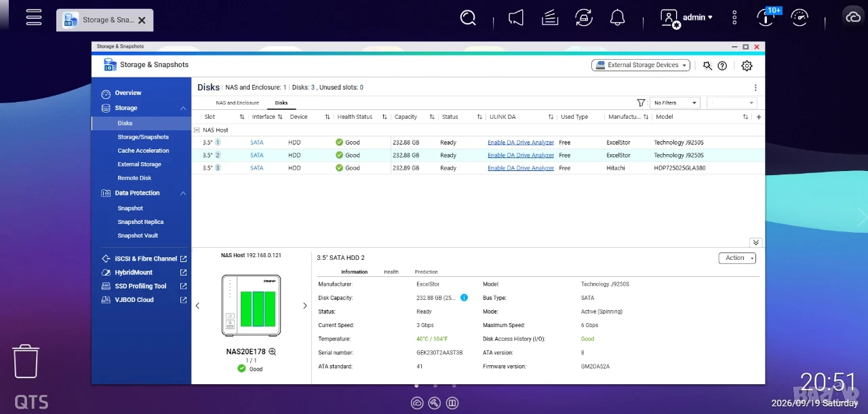
Task: Open the search magnifier in top bar
Action: pyautogui.click(x=468, y=17)
